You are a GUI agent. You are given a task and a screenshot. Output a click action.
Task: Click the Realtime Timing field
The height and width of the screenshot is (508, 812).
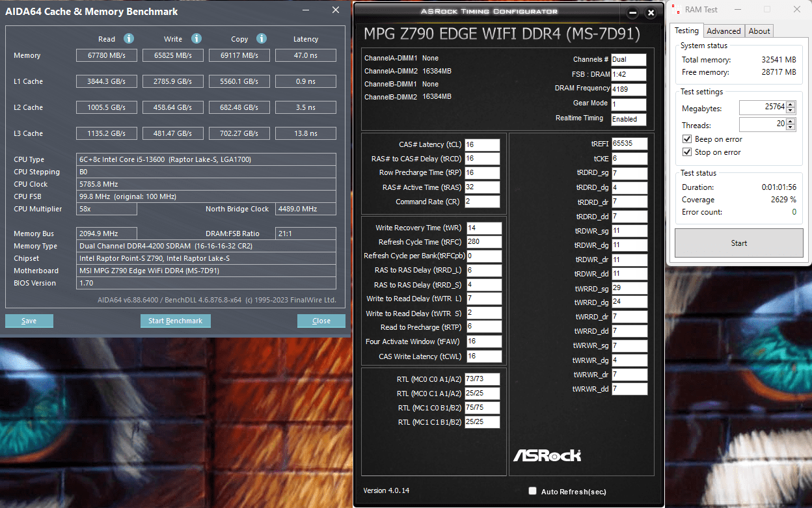click(x=629, y=120)
